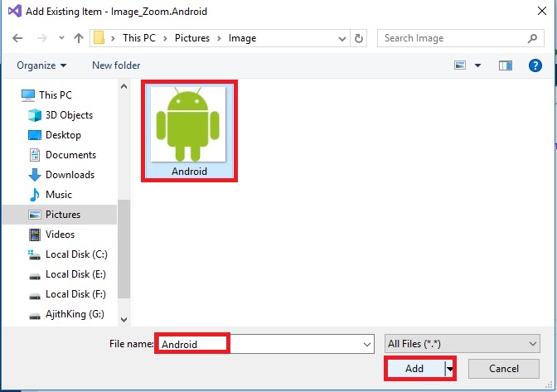Click the Cancel button
The width and height of the screenshot is (557, 392).
pyautogui.click(x=504, y=369)
